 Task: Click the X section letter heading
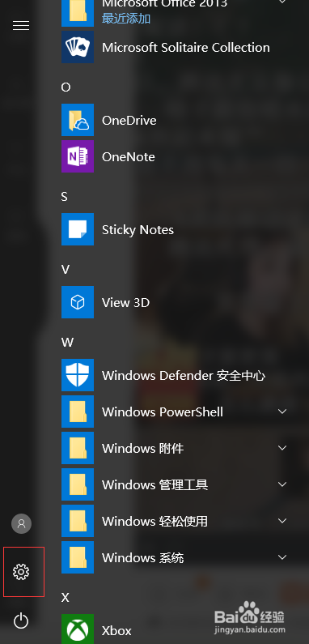[x=66, y=598]
